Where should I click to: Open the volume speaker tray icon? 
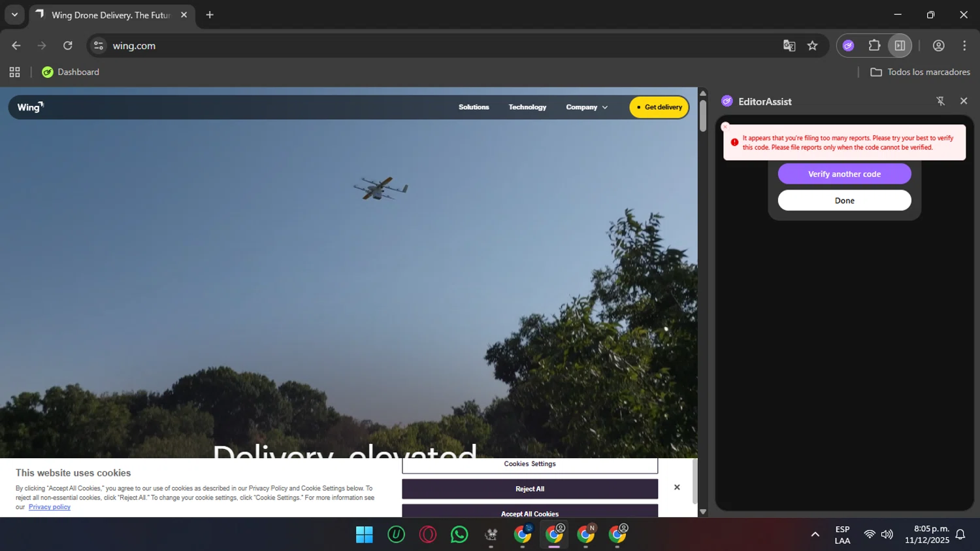(887, 535)
